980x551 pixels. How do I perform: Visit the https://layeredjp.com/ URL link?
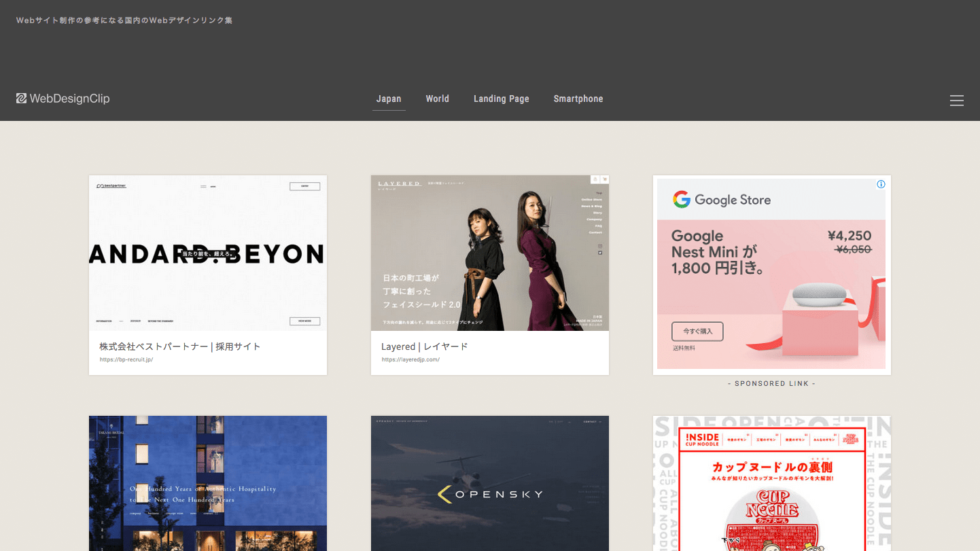pyautogui.click(x=410, y=359)
